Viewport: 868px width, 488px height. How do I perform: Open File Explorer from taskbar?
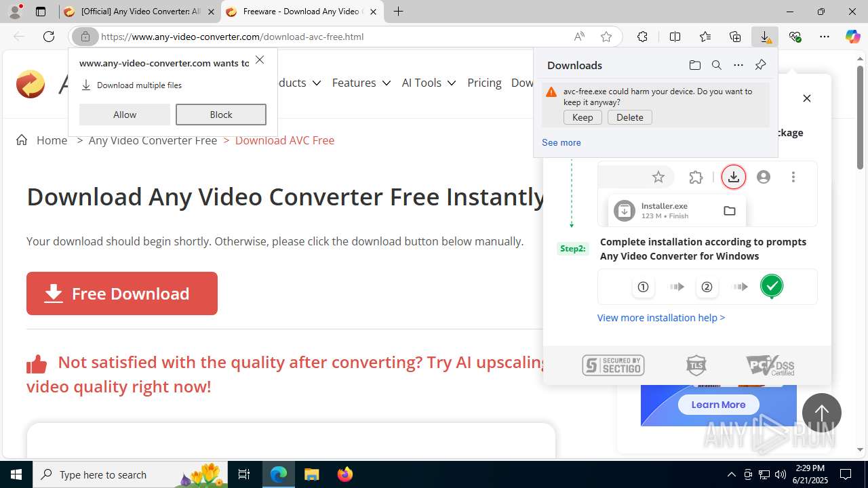click(x=311, y=474)
